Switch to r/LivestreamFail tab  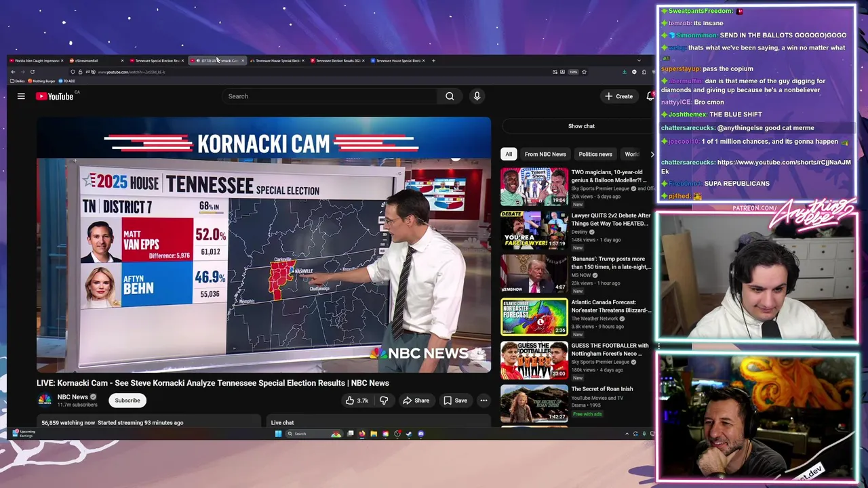(x=96, y=60)
